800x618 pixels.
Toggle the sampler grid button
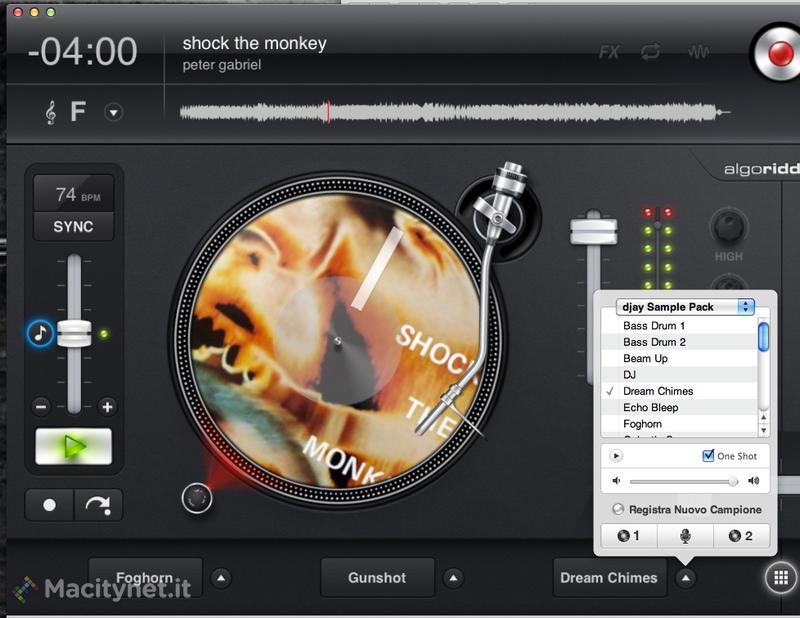pyautogui.click(x=781, y=578)
